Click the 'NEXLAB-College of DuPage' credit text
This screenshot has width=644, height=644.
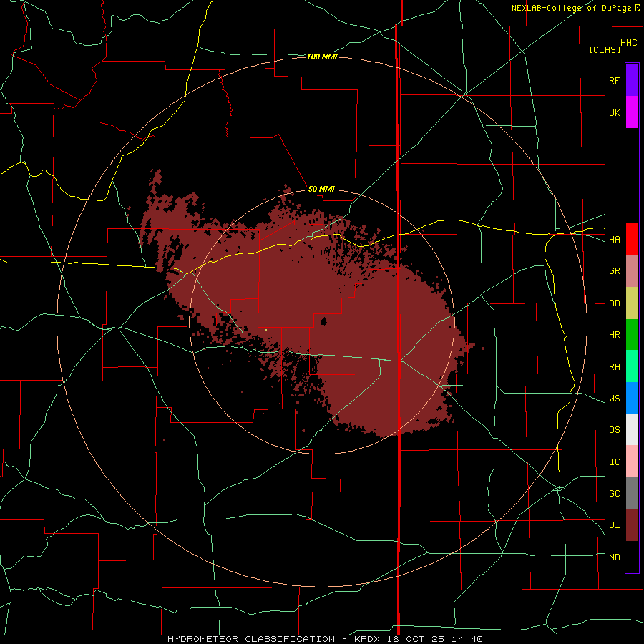click(x=571, y=8)
